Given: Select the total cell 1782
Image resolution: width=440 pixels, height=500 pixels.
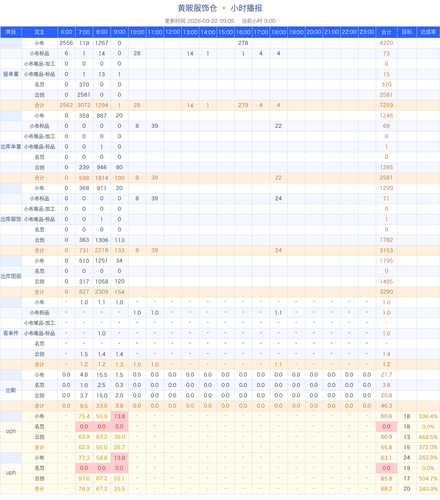Looking at the screenshot, I should 386,240.
